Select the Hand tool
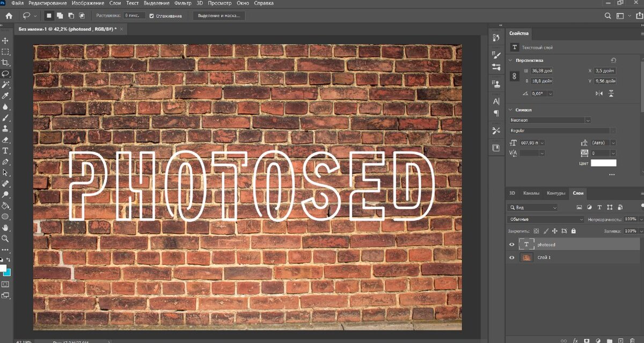Viewport: 644px width, 343px height. (x=5, y=228)
